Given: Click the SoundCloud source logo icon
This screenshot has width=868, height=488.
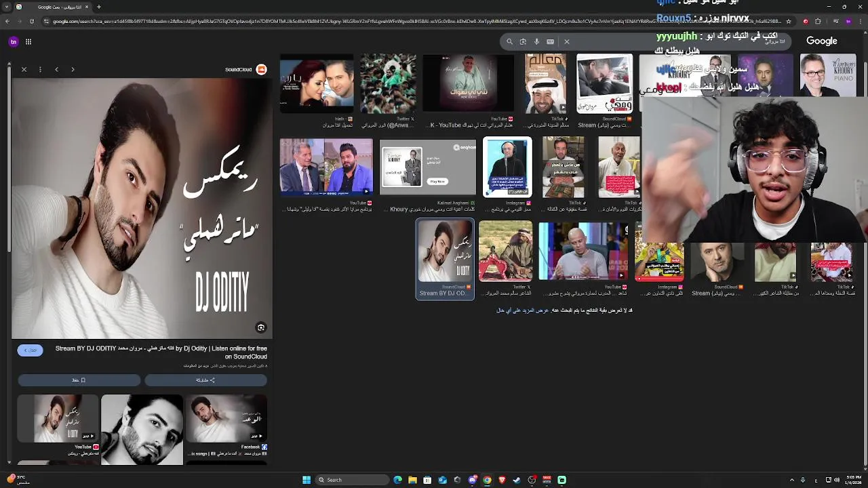Looking at the screenshot, I should point(262,69).
